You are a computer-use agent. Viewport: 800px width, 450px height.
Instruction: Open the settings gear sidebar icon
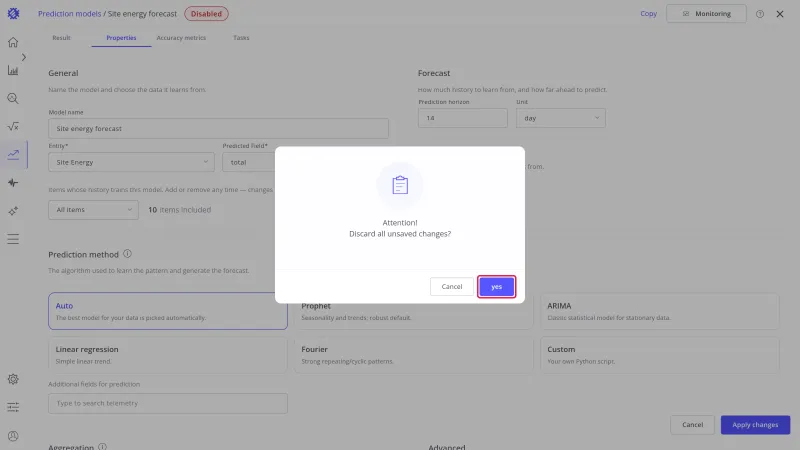(13, 379)
